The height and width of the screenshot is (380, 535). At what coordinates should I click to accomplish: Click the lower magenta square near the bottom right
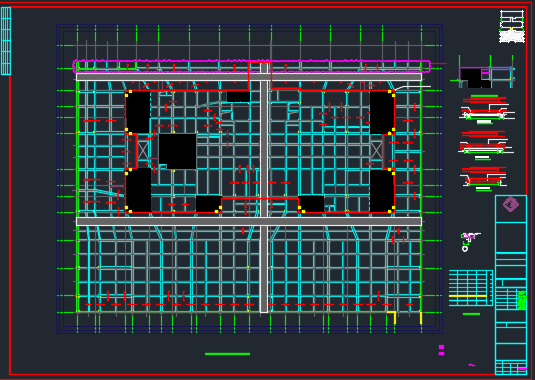coord(442,353)
